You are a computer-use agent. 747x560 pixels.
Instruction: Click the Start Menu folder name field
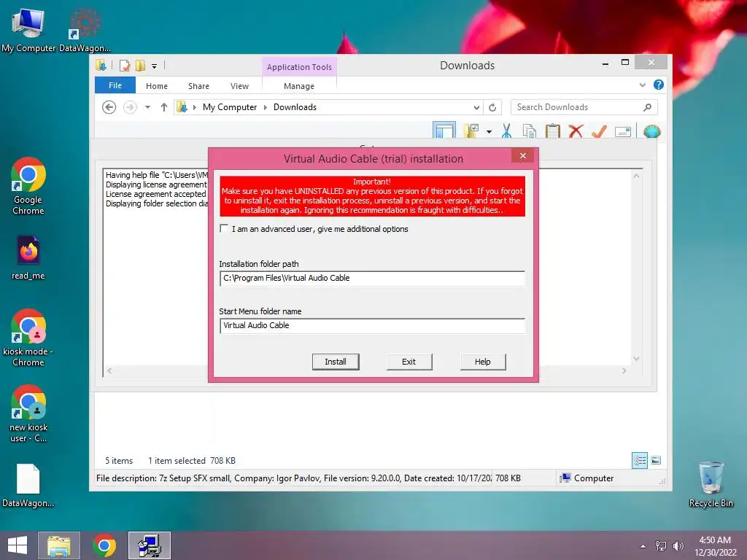[373, 326]
